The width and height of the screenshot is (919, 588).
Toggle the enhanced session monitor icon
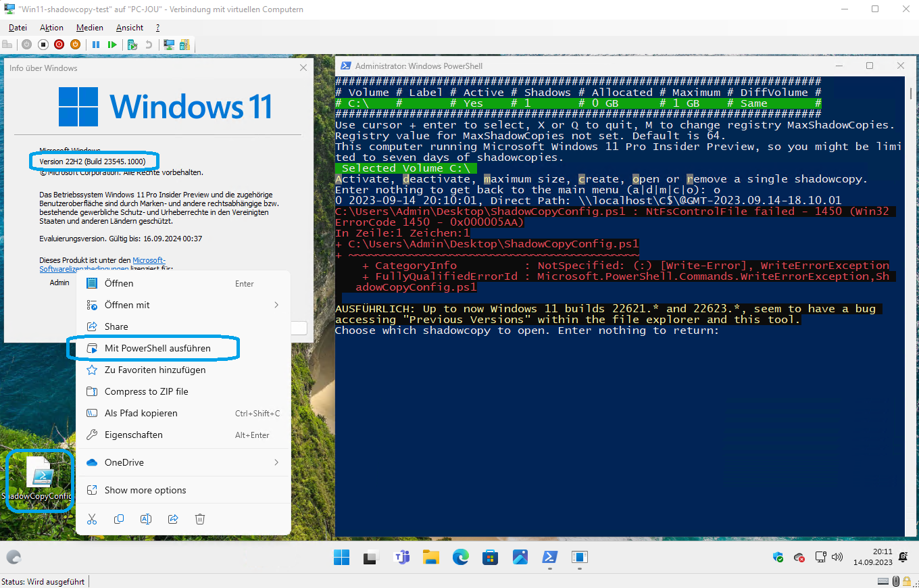(x=169, y=45)
